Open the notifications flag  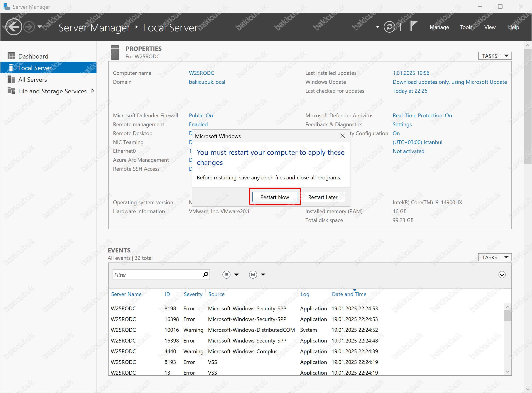(x=414, y=26)
